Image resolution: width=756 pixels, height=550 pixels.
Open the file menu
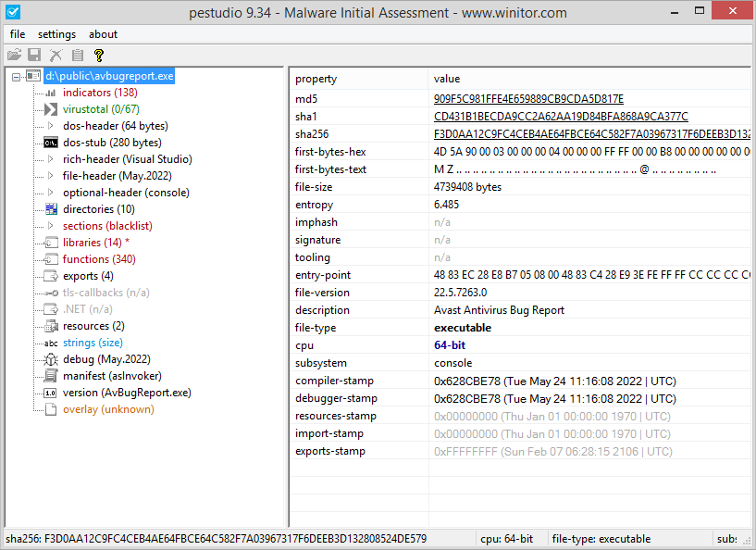[x=18, y=34]
